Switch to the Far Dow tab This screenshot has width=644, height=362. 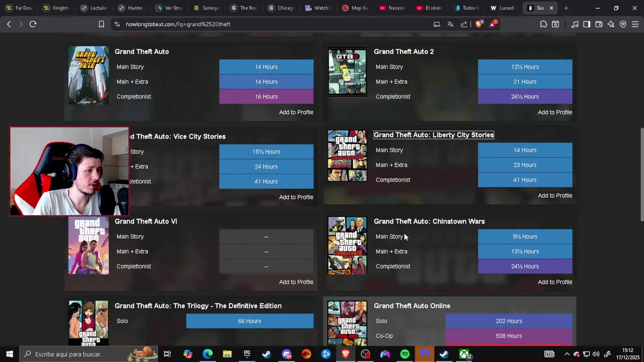pyautogui.click(x=19, y=8)
